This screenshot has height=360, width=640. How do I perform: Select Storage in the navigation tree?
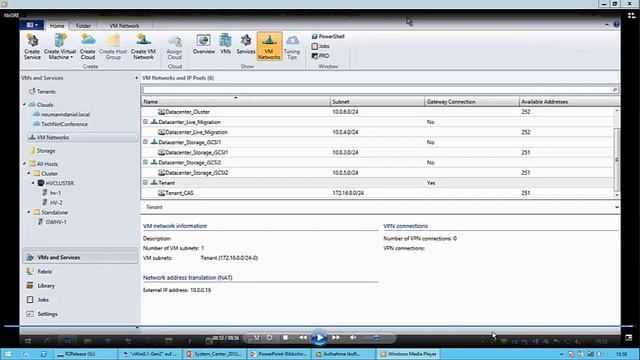42,151
